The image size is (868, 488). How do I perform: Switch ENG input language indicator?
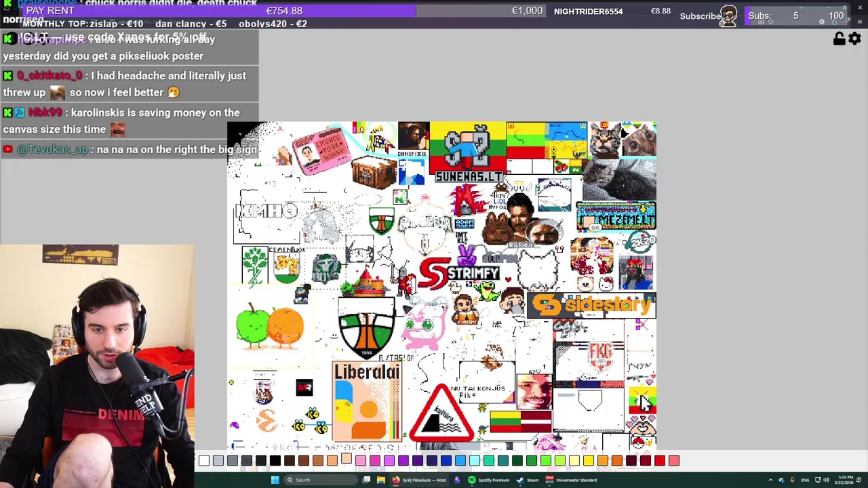pyautogui.click(x=805, y=480)
